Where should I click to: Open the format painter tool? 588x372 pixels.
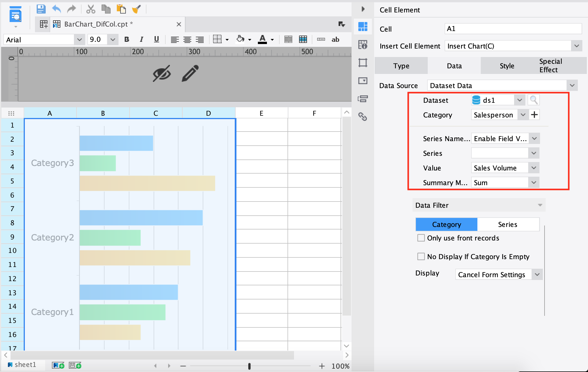click(x=137, y=9)
